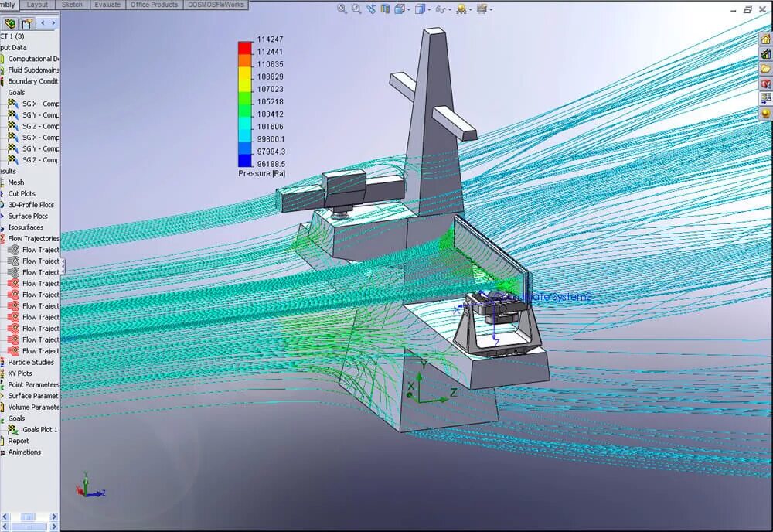Click the yellow sphere Appearances icon in task pane
The width and height of the screenshot is (773, 532).
pyautogui.click(x=765, y=114)
